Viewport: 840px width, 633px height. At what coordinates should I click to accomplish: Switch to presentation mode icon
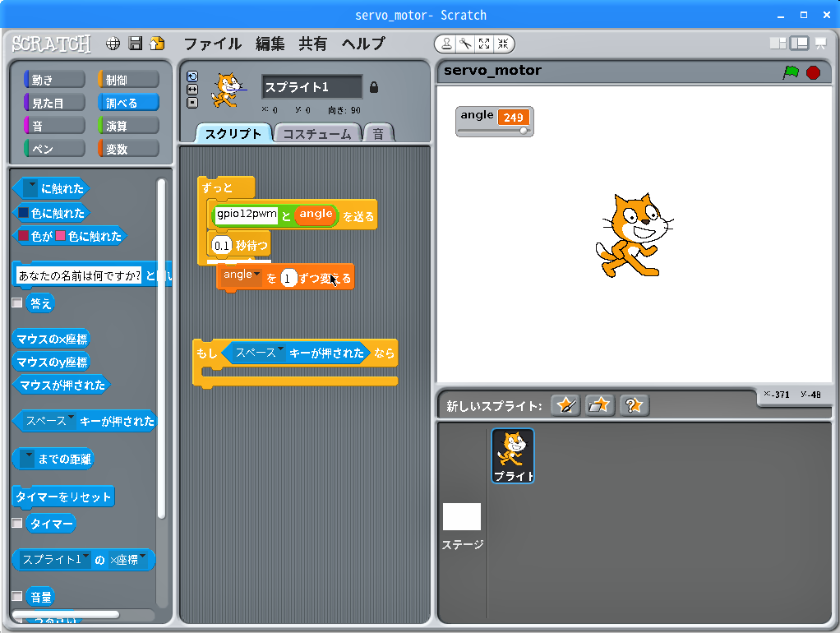click(x=820, y=44)
